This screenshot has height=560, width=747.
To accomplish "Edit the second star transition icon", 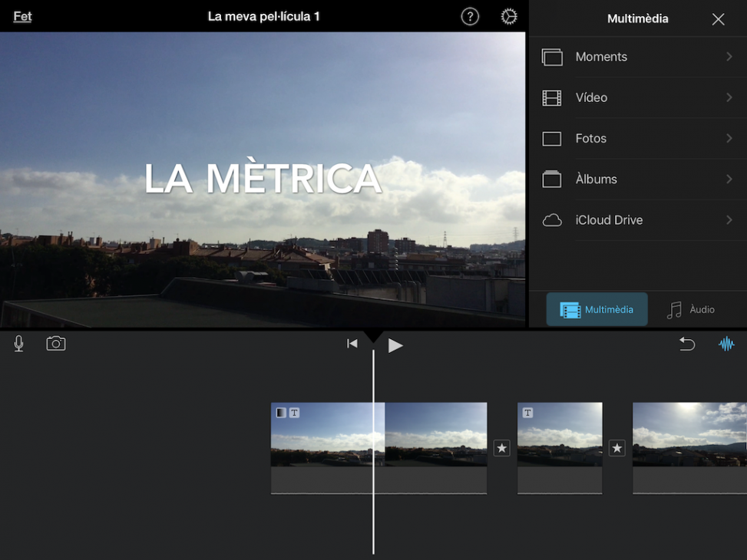I will click(x=617, y=448).
